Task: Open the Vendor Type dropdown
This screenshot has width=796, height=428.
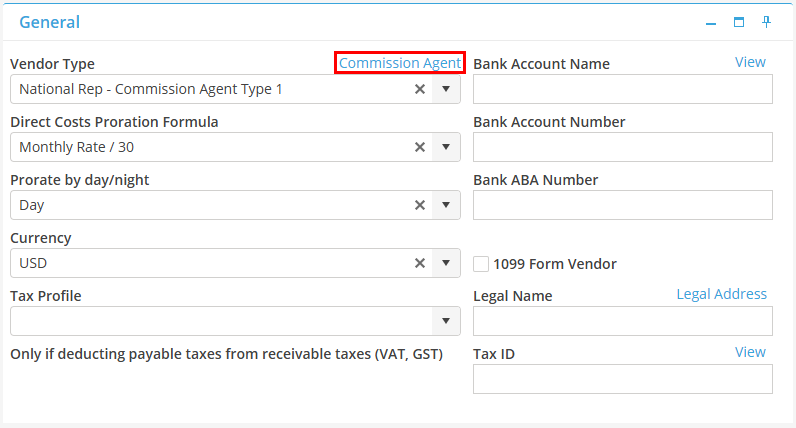Action: click(446, 89)
